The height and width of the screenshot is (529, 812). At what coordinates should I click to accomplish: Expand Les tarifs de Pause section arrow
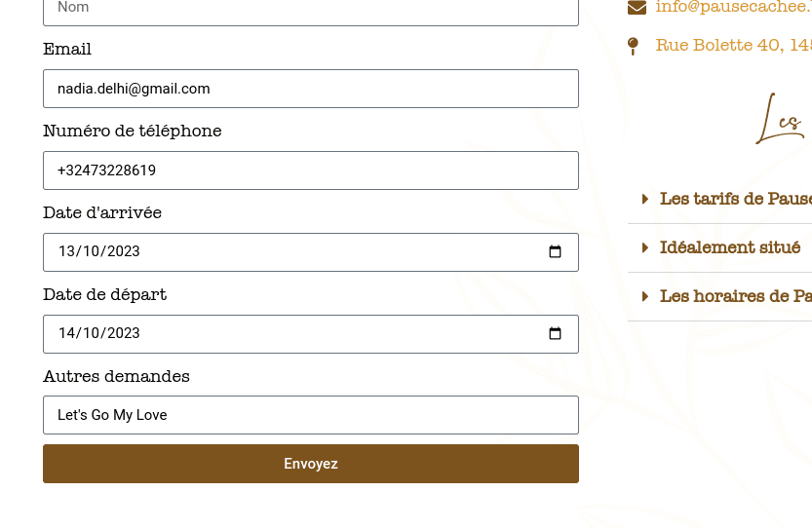point(644,199)
